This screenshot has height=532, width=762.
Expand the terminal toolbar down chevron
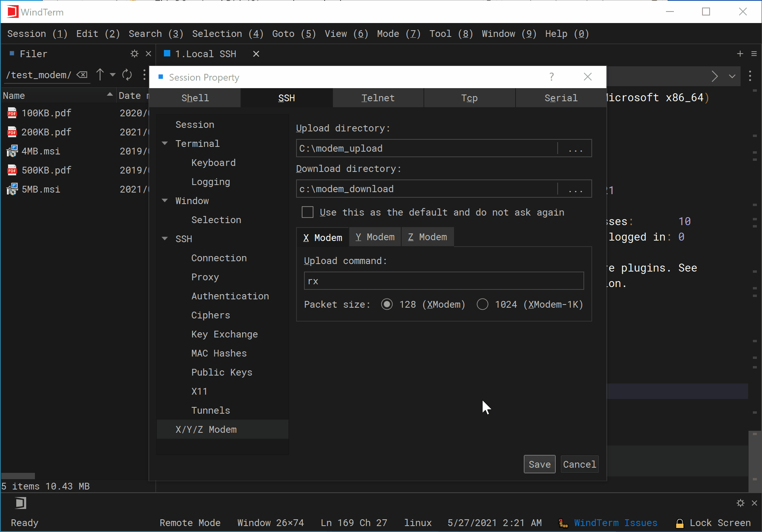pos(732,76)
